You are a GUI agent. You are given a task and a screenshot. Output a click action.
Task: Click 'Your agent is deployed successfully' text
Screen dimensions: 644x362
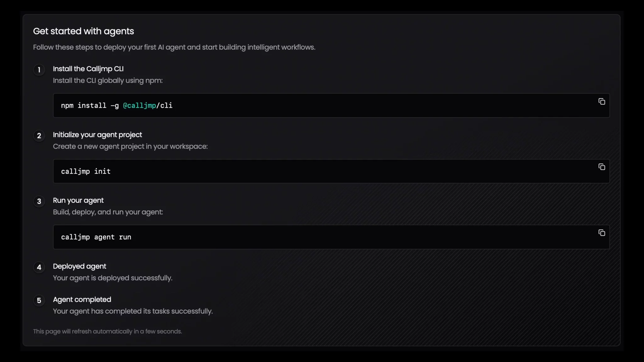[112, 278]
